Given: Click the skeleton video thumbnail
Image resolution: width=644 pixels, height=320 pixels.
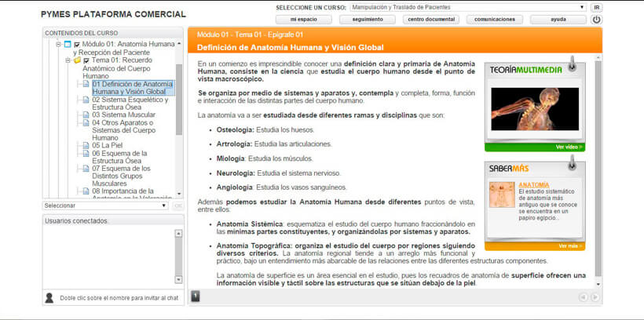Looking at the screenshot, I should (x=535, y=109).
